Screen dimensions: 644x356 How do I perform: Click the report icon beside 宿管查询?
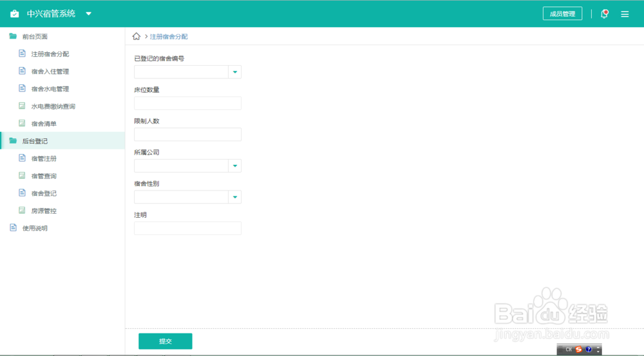[x=22, y=176]
